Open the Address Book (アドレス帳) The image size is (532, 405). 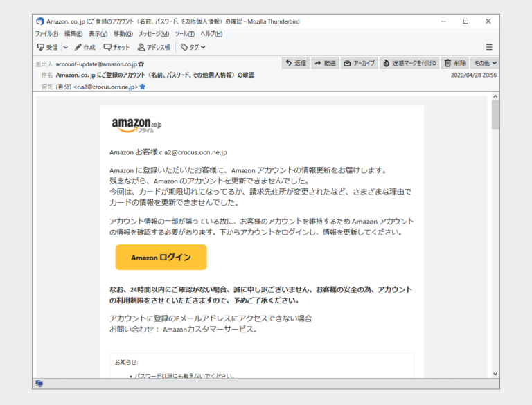[x=154, y=47]
